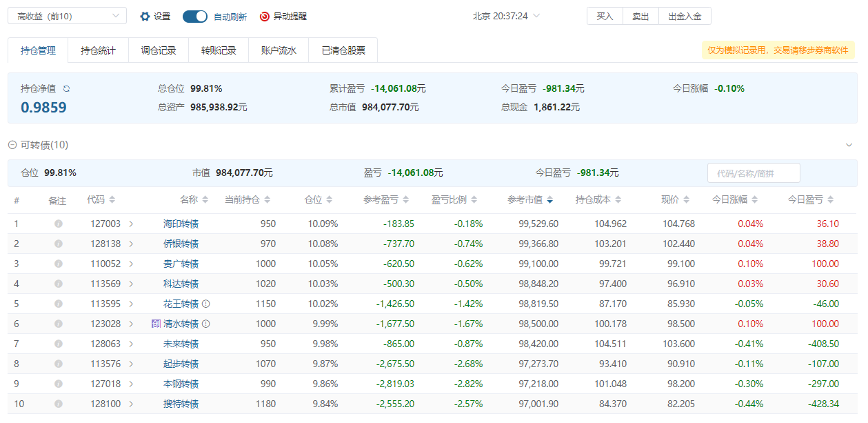This screenshot has width=868, height=423.
Task: Expand the 北京 time zone dropdown
Action: pos(536,16)
